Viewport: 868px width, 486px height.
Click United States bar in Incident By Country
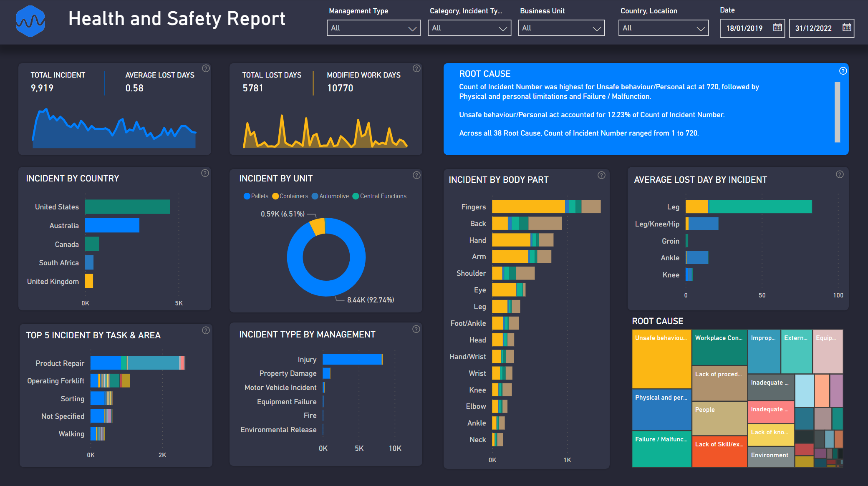click(x=128, y=206)
